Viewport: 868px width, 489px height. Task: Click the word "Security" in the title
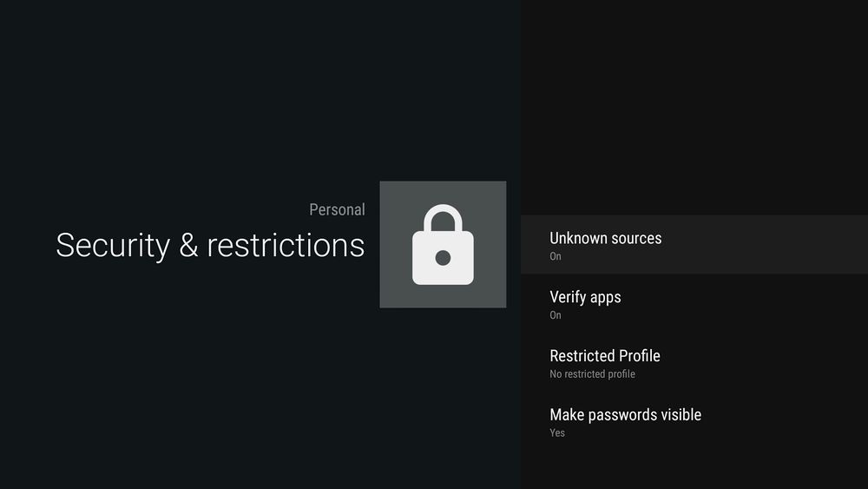[x=113, y=245]
